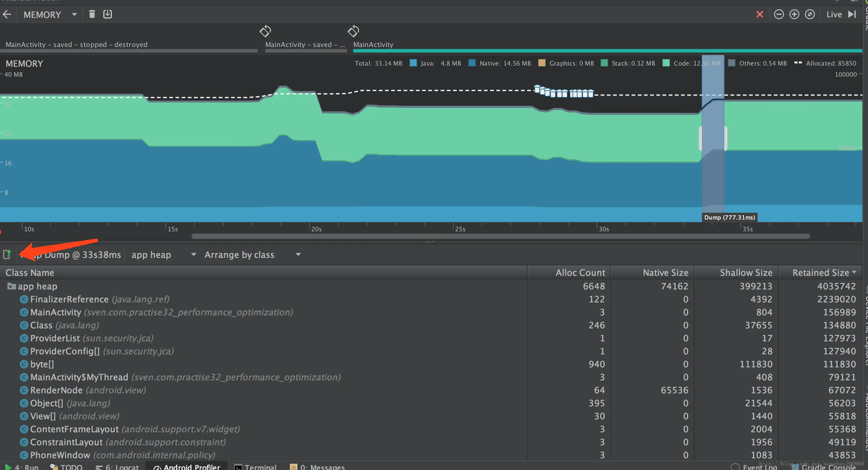Click Java legend color swatch
Viewport: 868px width, 470px height.
(413, 63)
